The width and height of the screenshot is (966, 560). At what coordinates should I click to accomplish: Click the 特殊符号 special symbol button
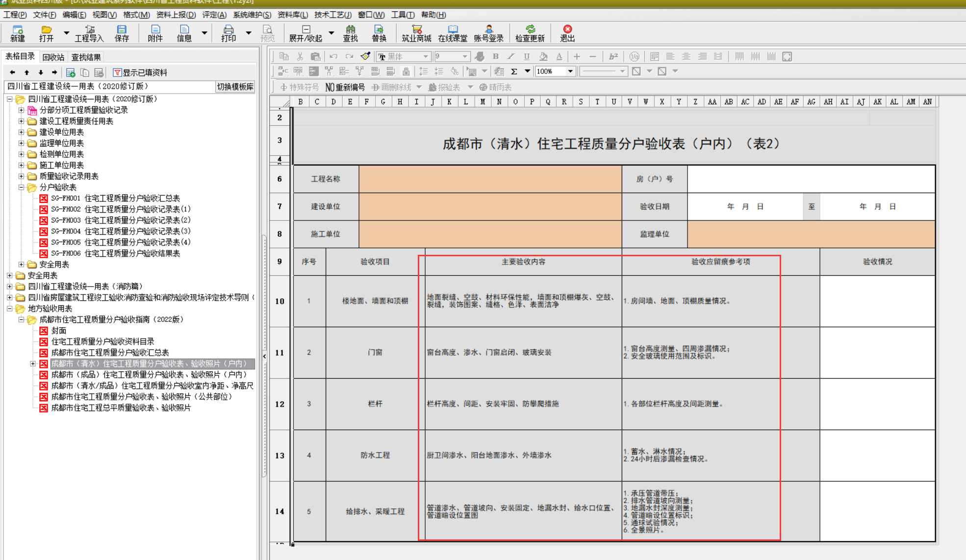[300, 87]
